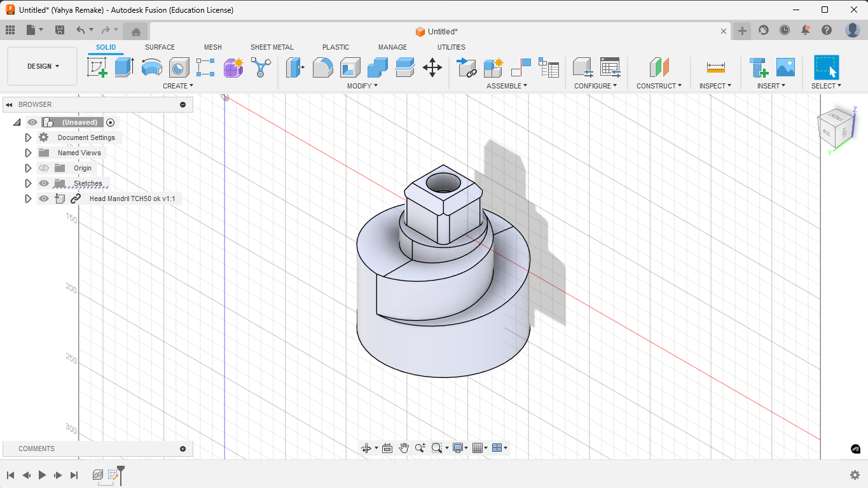Expand the Document Settings tree node
The image size is (868, 488).
click(28, 137)
